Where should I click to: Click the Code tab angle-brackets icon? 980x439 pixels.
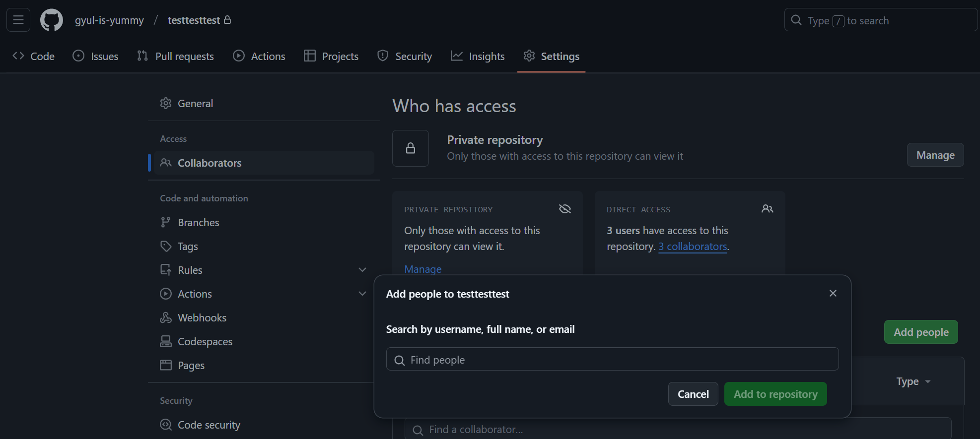[18, 56]
